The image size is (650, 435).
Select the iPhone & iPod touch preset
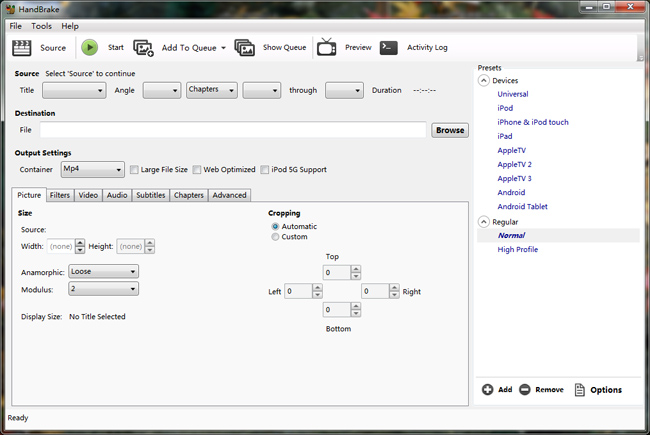tap(533, 122)
